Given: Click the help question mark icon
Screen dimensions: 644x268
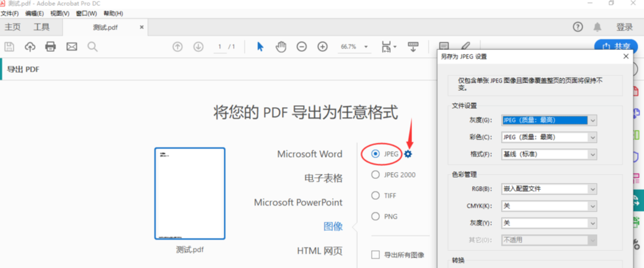Looking at the screenshot, I should tap(578, 27).
